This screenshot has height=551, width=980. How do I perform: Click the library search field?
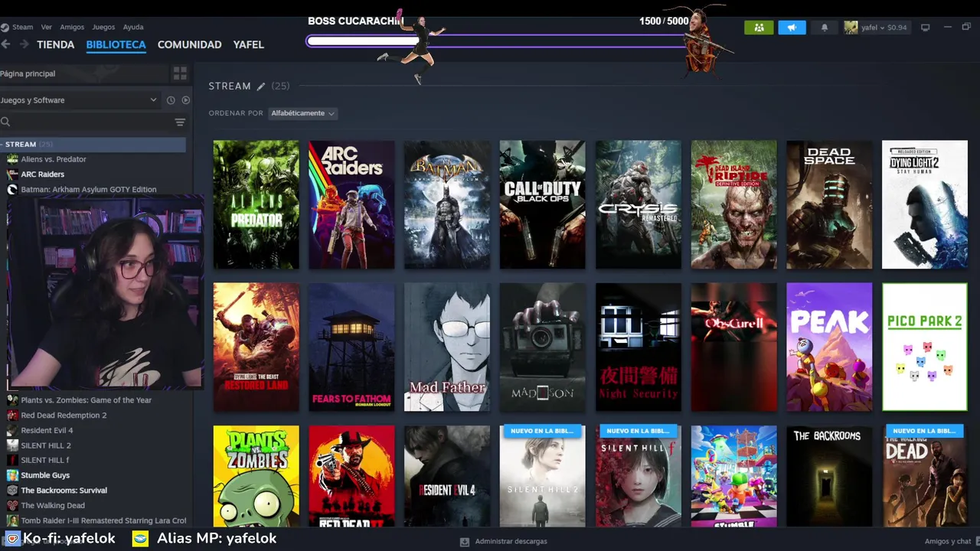pos(90,122)
